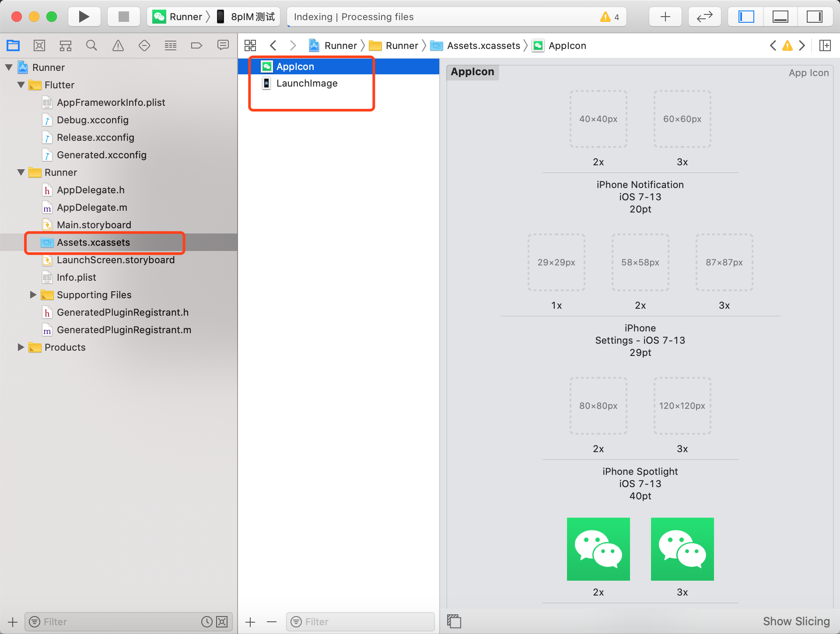Open the Report navigator speech-bubble icon

[x=223, y=45]
